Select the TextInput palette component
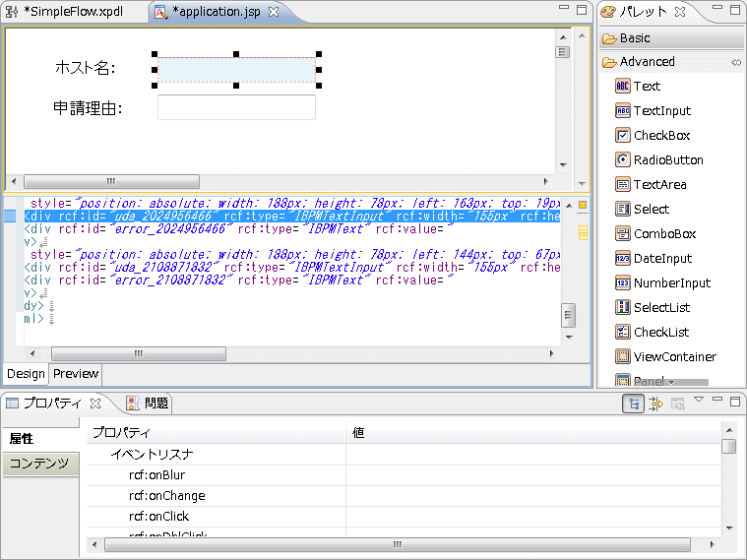 (653, 111)
